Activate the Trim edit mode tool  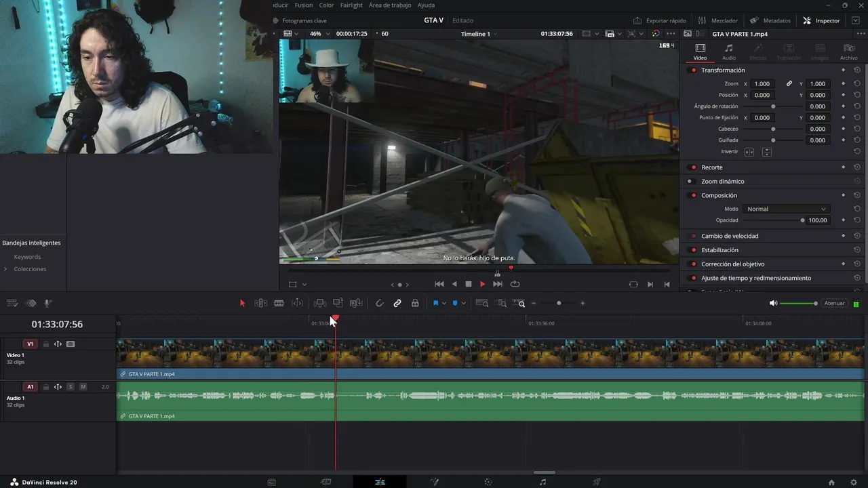pyautogui.click(x=260, y=303)
